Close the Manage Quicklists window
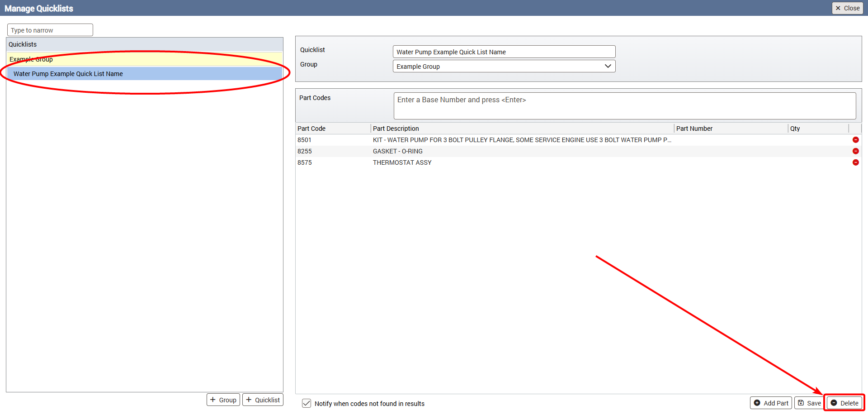This screenshot has width=868, height=415. 847,8
